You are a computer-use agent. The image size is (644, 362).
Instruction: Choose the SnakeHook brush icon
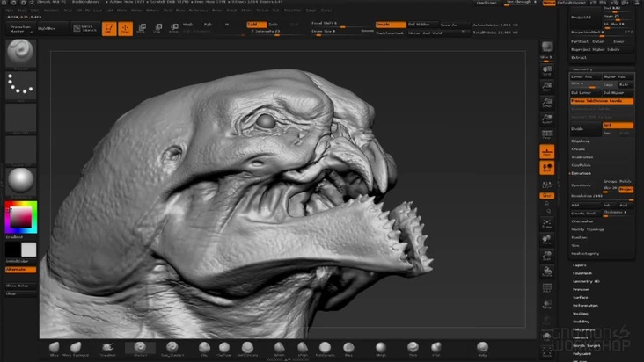coord(109,348)
